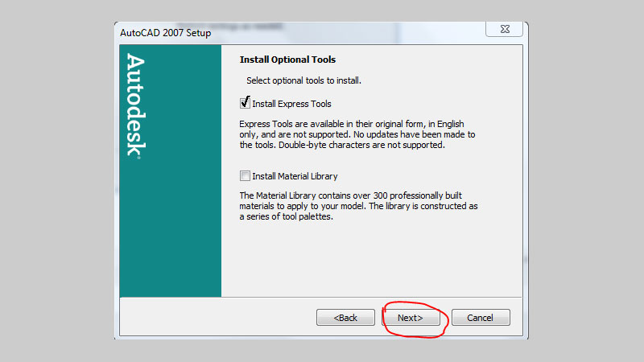644x362 pixels.
Task: Click the Express Tools description paragraph
Action: click(357, 134)
